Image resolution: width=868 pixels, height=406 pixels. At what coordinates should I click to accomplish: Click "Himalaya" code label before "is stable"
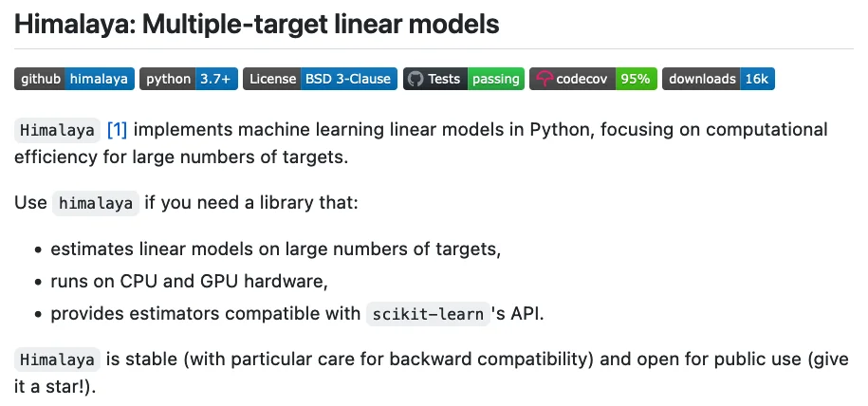58,360
